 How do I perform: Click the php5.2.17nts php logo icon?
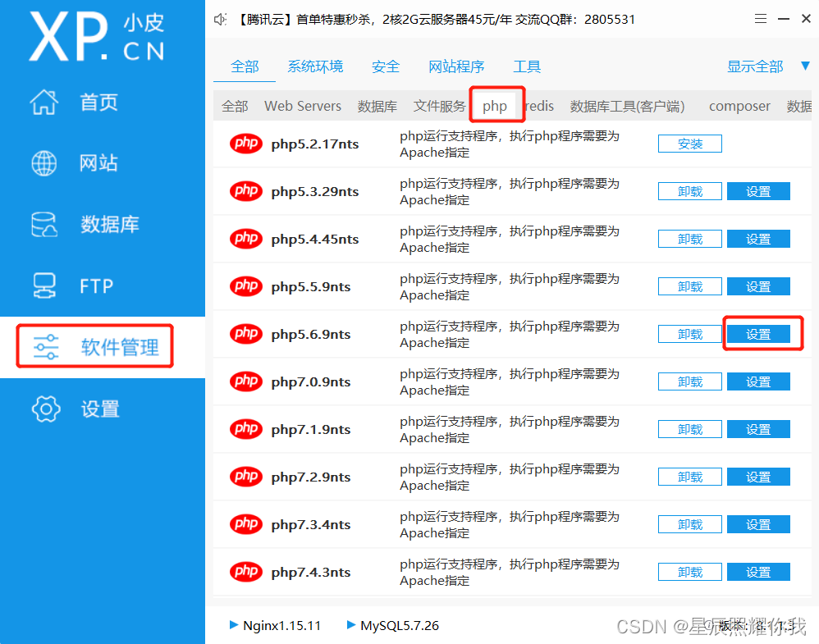pyautogui.click(x=246, y=144)
